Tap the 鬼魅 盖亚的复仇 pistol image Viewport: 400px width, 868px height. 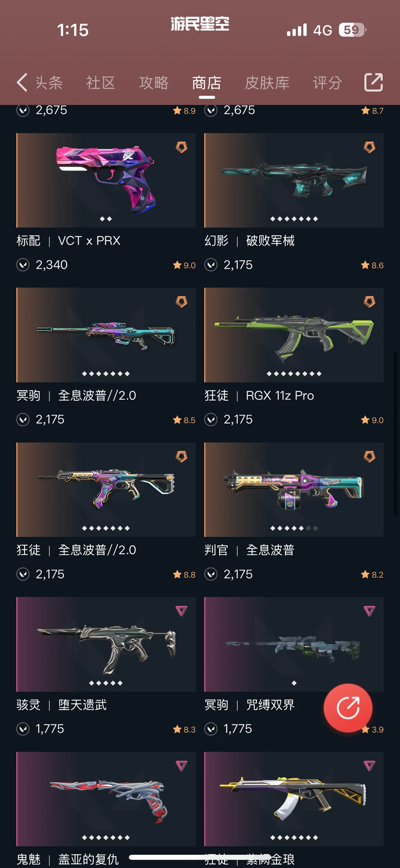pos(106,799)
